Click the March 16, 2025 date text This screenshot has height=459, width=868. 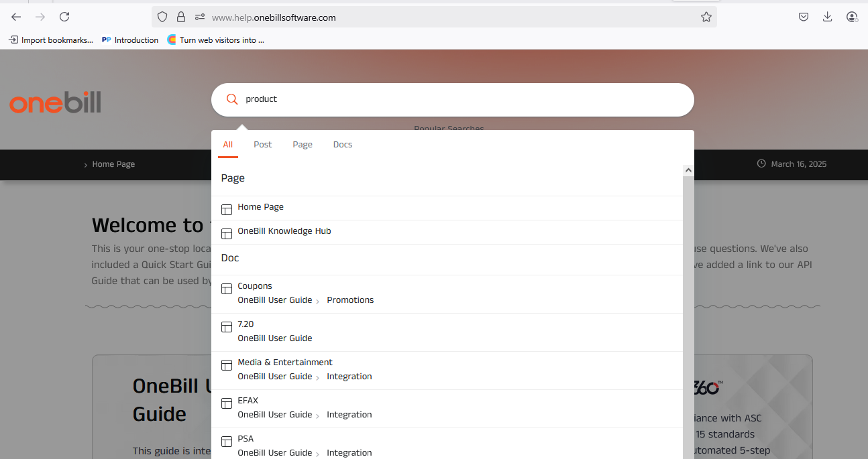point(798,164)
